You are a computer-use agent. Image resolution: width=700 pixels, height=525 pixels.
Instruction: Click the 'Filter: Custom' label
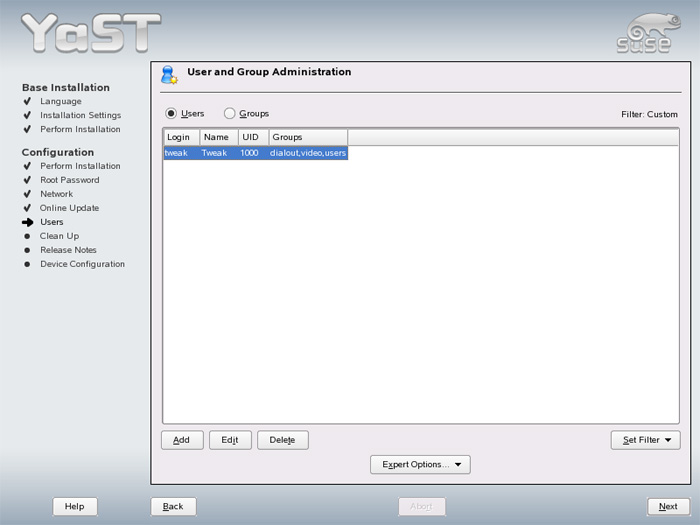[649, 114]
